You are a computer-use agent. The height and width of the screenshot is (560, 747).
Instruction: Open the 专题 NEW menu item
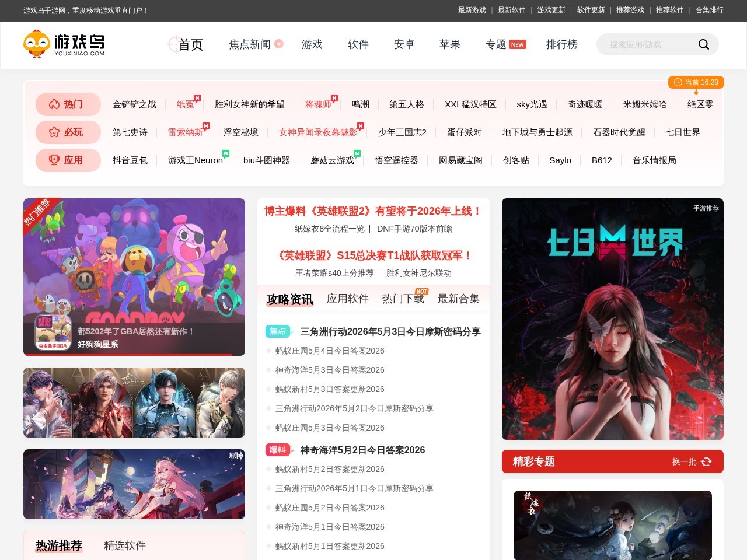click(x=505, y=44)
